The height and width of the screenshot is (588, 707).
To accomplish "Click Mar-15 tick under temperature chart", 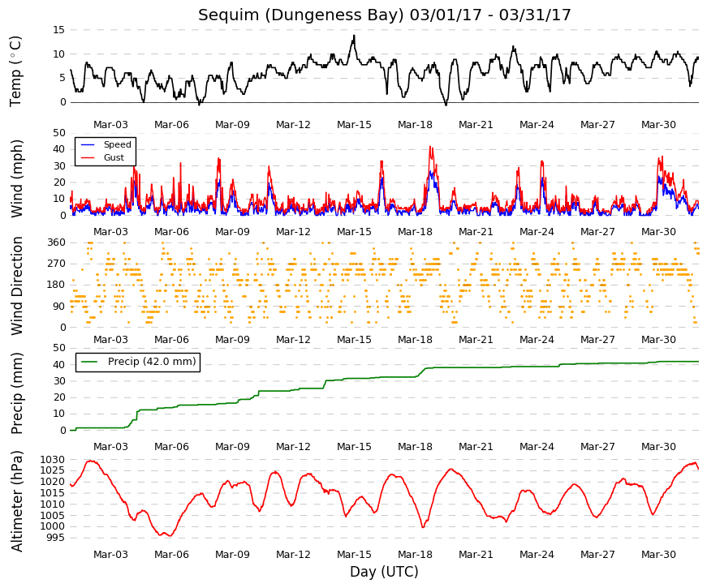I will click(x=354, y=125).
